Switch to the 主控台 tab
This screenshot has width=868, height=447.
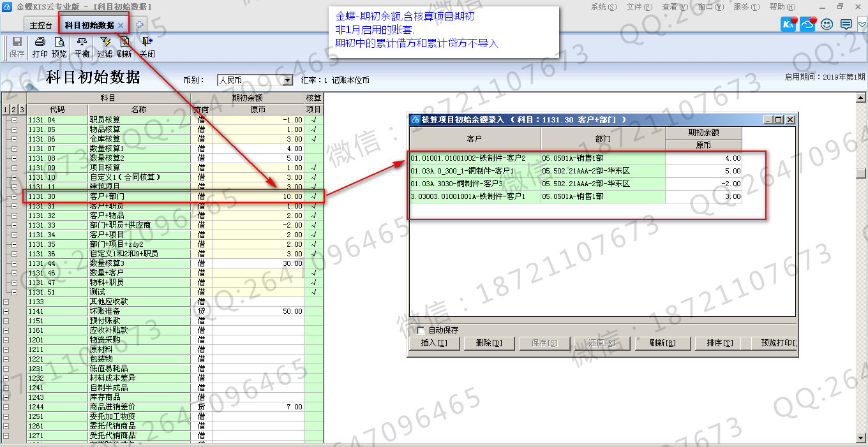41,26
